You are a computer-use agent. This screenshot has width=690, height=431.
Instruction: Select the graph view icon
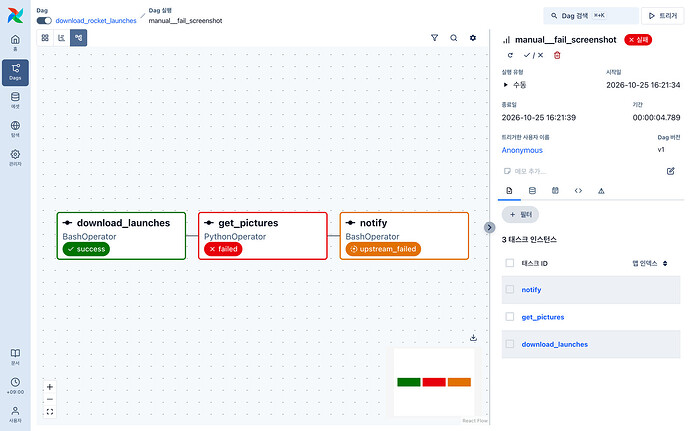coord(79,38)
